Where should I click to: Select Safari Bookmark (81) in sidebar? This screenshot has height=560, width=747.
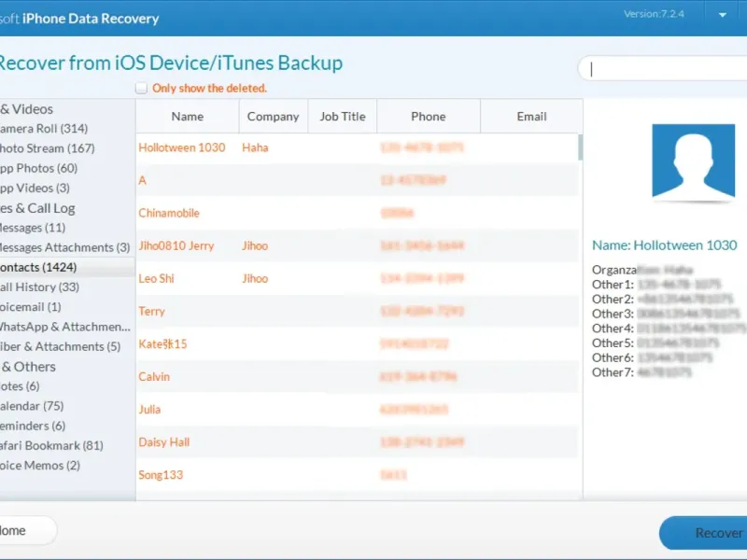click(x=51, y=446)
